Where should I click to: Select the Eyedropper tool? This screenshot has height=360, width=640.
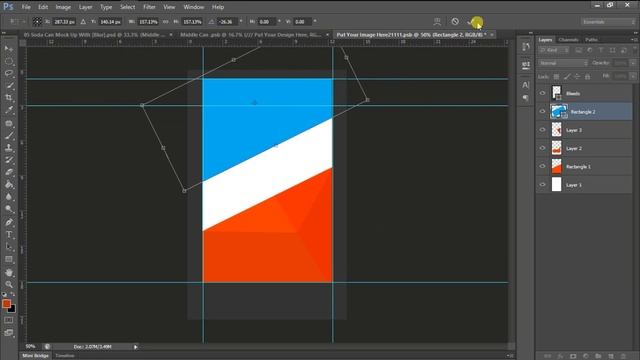(9, 110)
